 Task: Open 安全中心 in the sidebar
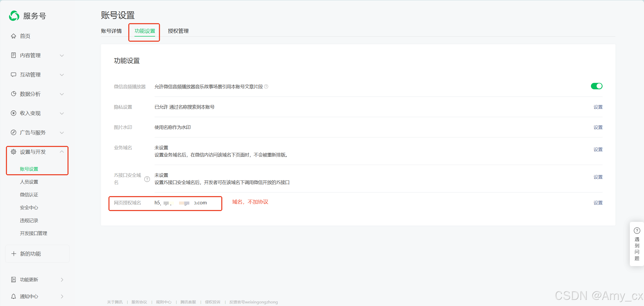(29, 208)
